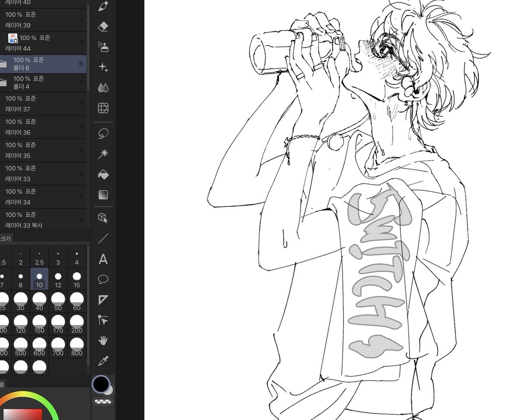Click the red saturation square in color wheel
The width and height of the screenshot is (525, 420).
(23, 414)
